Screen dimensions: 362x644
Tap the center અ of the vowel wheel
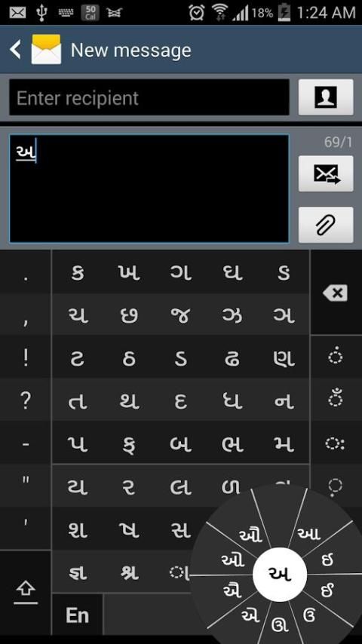pos(280,574)
